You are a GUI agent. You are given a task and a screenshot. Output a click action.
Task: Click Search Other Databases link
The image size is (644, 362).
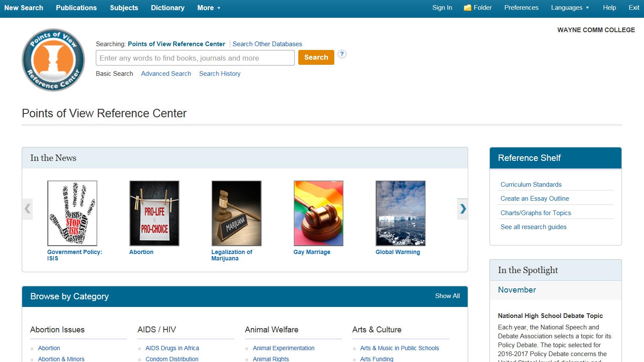[x=267, y=44]
